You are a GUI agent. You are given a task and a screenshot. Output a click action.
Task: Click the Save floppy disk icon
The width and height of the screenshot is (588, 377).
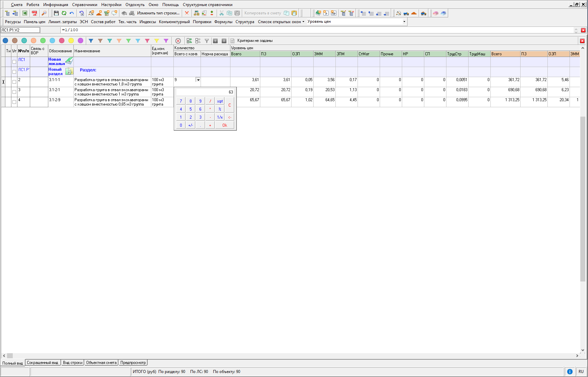pos(56,13)
